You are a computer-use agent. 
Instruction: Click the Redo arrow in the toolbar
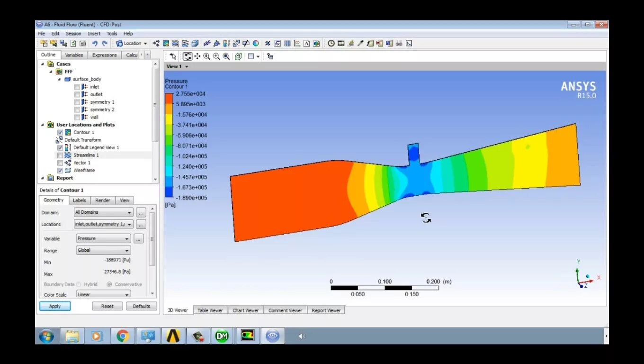(x=105, y=43)
